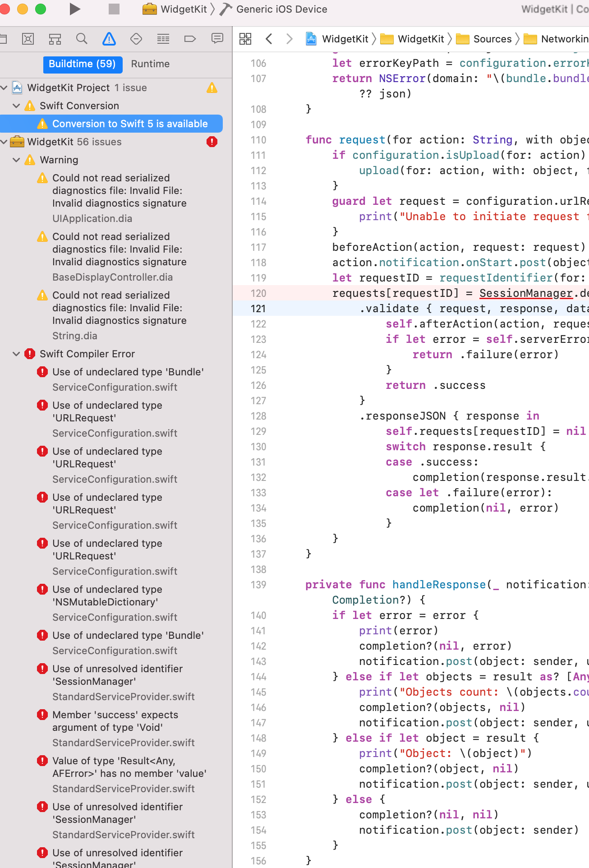
Task: Click the WidgetKit folder breadcrumb
Action: 413,39
